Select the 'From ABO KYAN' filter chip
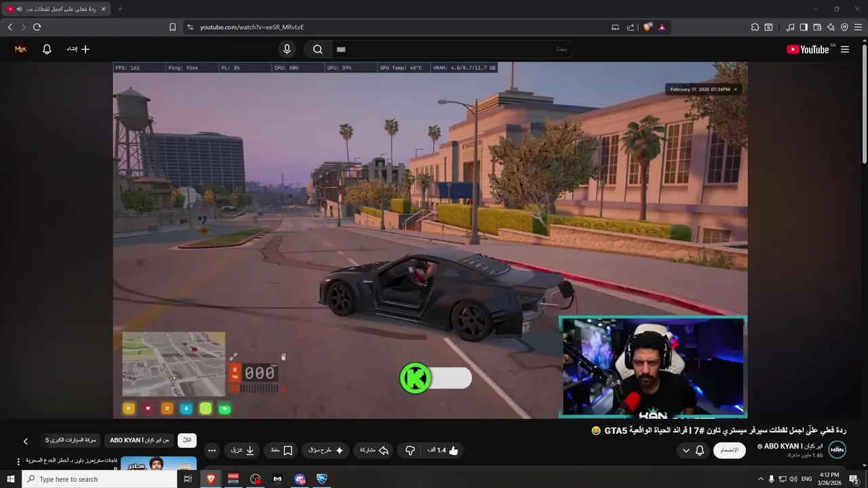 click(x=140, y=441)
